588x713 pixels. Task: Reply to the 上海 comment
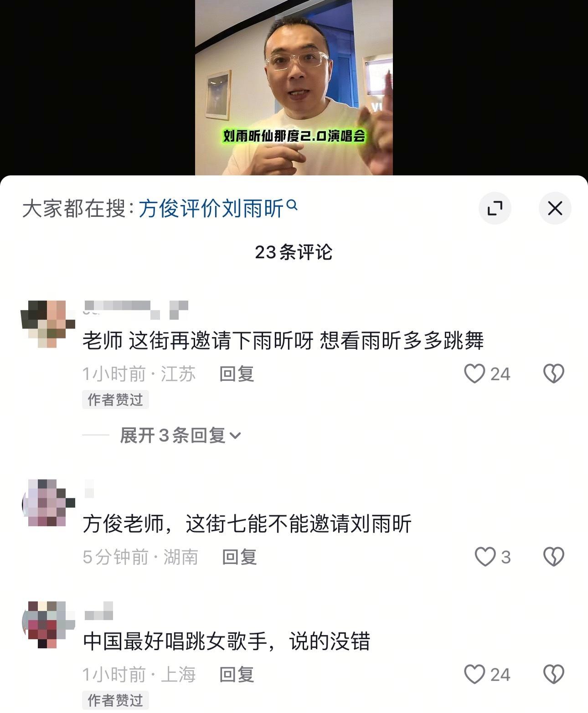(x=237, y=674)
